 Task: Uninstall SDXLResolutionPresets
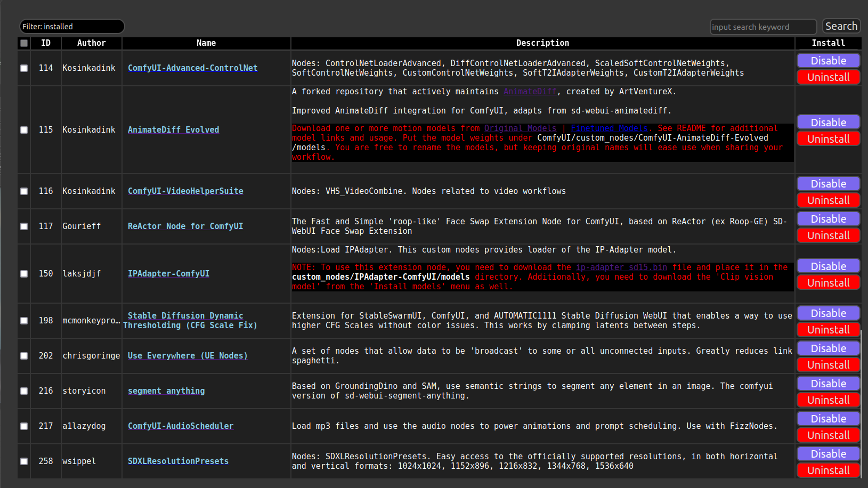[829, 470]
